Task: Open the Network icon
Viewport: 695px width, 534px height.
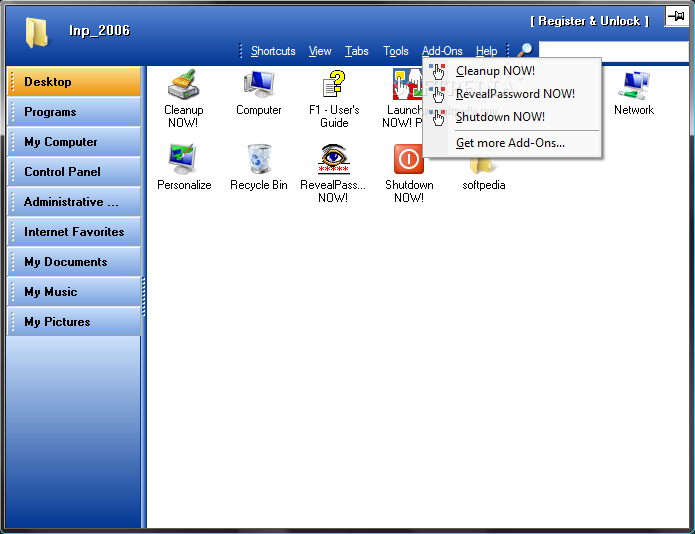Action: click(x=634, y=85)
